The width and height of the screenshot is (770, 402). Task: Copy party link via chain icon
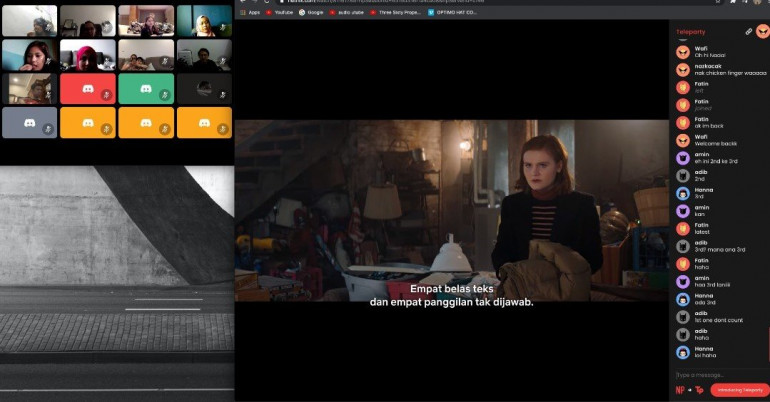(x=748, y=31)
